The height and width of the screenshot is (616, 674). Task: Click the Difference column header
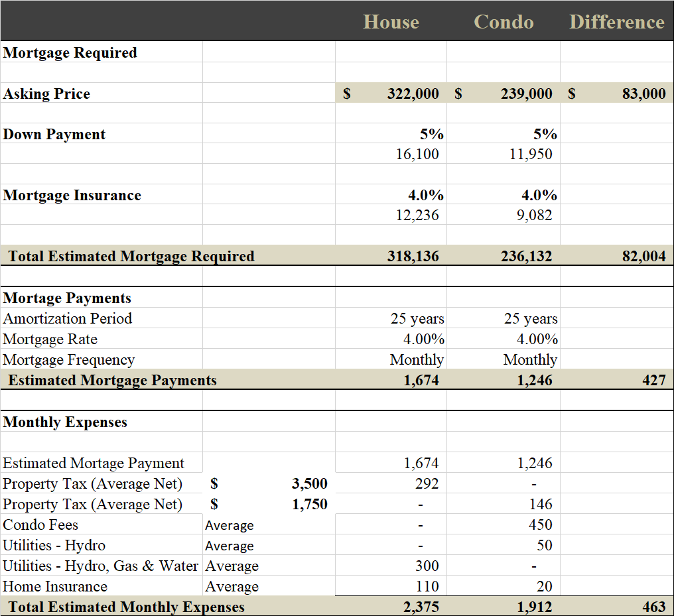[616, 22]
